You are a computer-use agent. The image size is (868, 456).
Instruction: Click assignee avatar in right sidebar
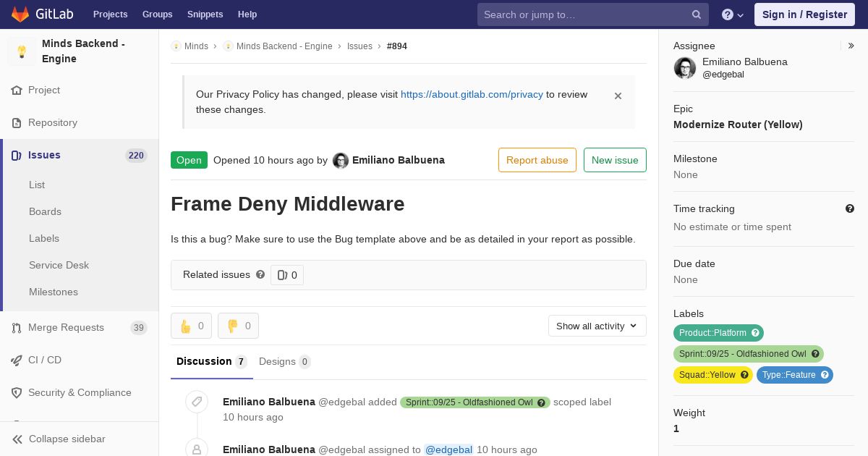(x=685, y=68)
